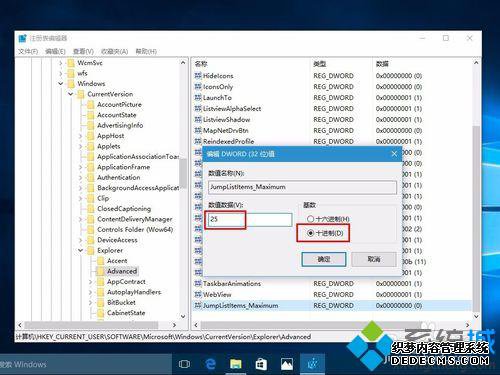Open the 查看(V) menu
Viewport: 500px width, 375px height.
coord(83,51)
